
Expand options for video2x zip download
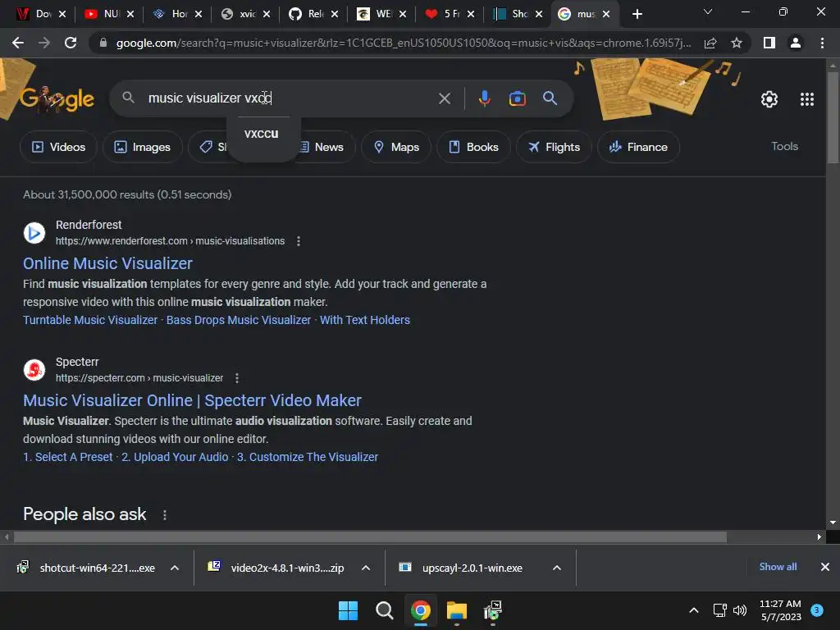tap(366, 568)
